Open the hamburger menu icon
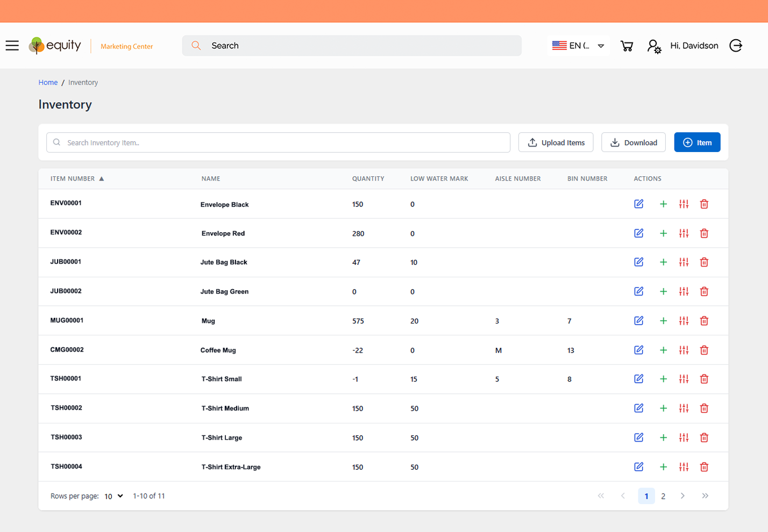This screenshot has height=532, width=768. point(12,46)
